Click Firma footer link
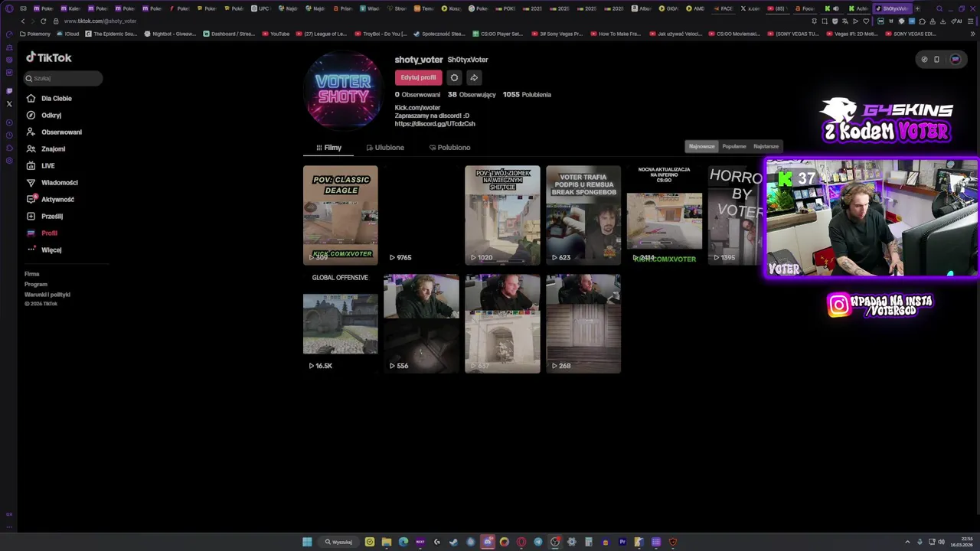Viewport: 980px width, 551px height. (31, 274)
